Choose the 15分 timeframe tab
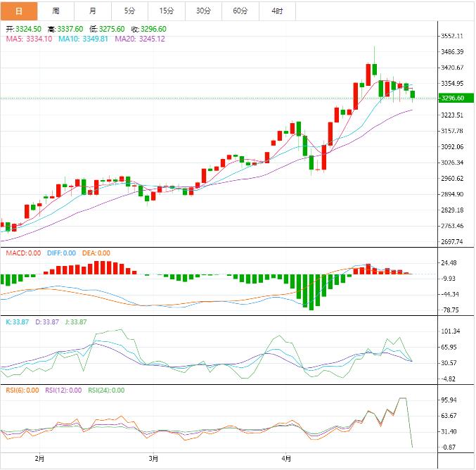 [x=167, y=11]
